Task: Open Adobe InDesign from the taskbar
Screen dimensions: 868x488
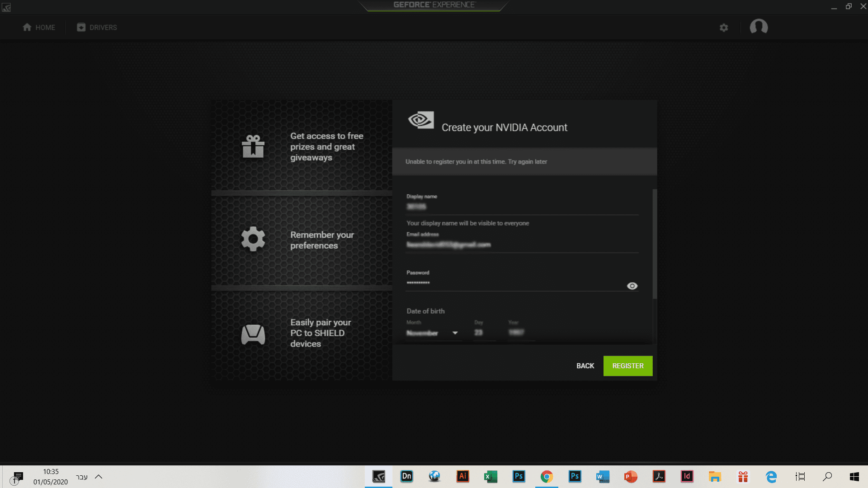Action: coord(687,476)
